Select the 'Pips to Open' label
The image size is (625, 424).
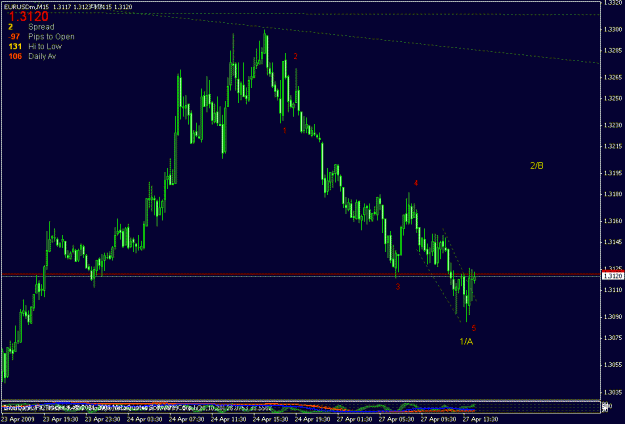[51, 37]
